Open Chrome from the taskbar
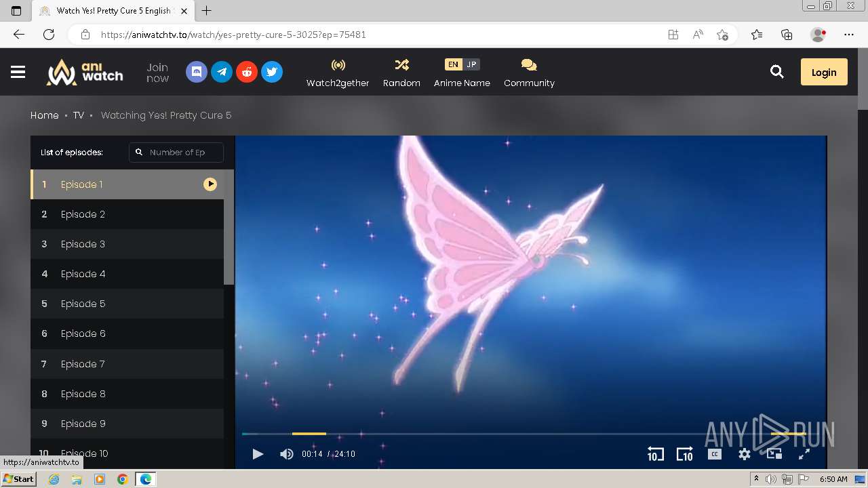Viewport: 868px width, 488px height. click(122, 479)
